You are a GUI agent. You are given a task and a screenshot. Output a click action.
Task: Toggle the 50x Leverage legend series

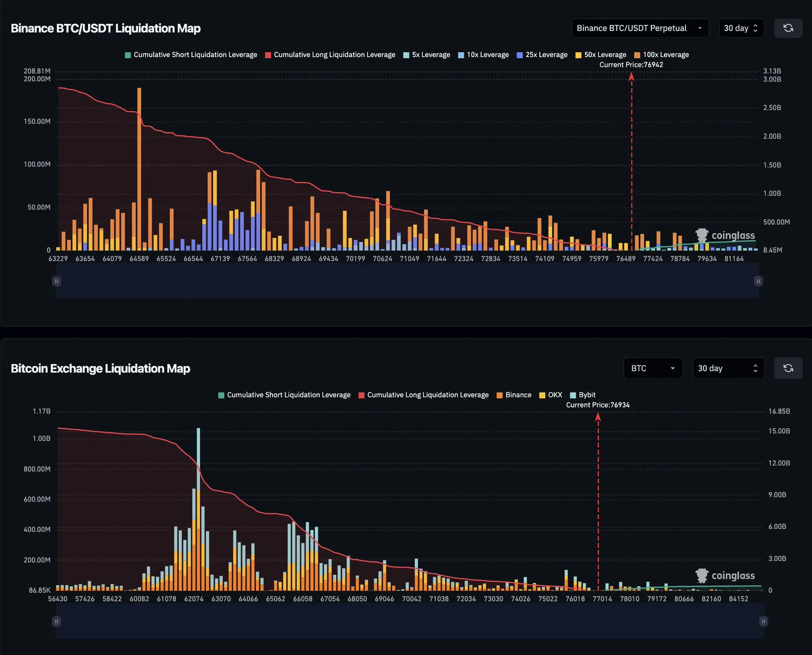coord(601,55)
